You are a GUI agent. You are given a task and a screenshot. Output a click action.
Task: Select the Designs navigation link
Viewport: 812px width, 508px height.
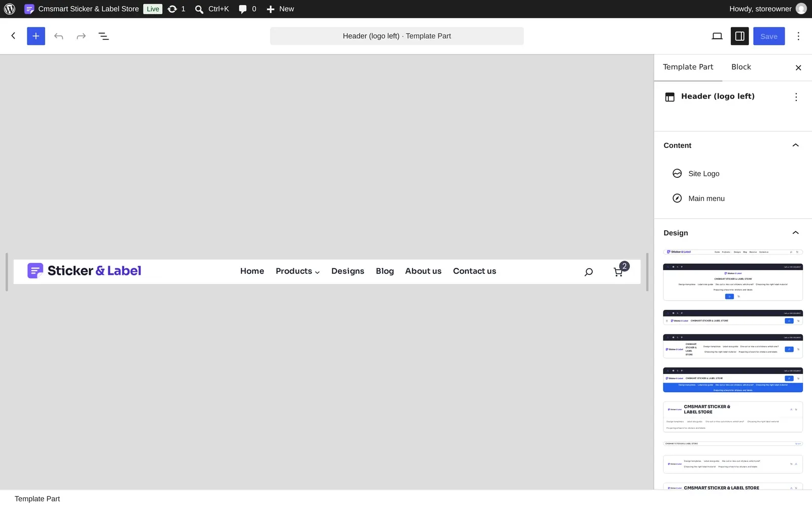point(348,271)
